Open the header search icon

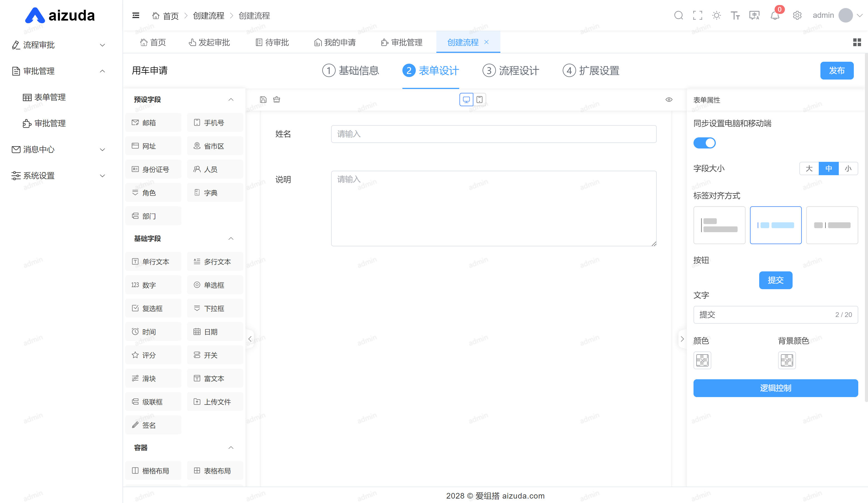click(x=678, y=16)
